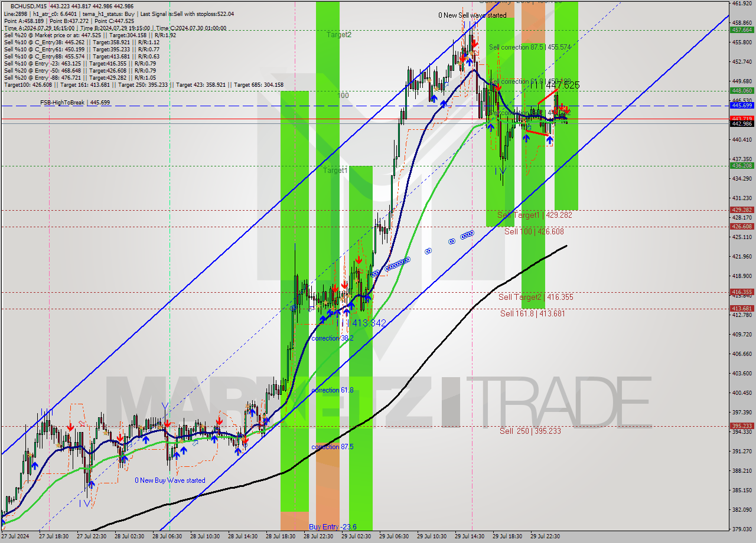Click the green 436.208 price tag
756x543 pixels.
point(742,166)
